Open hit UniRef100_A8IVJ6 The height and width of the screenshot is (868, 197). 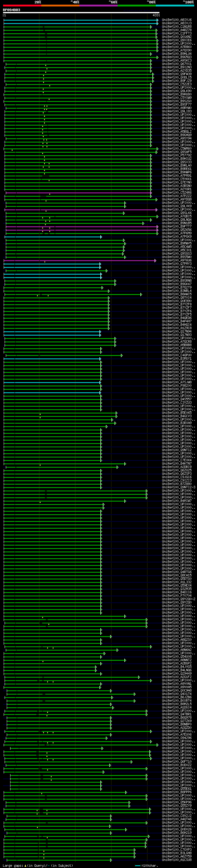click(x=177, y=20)
